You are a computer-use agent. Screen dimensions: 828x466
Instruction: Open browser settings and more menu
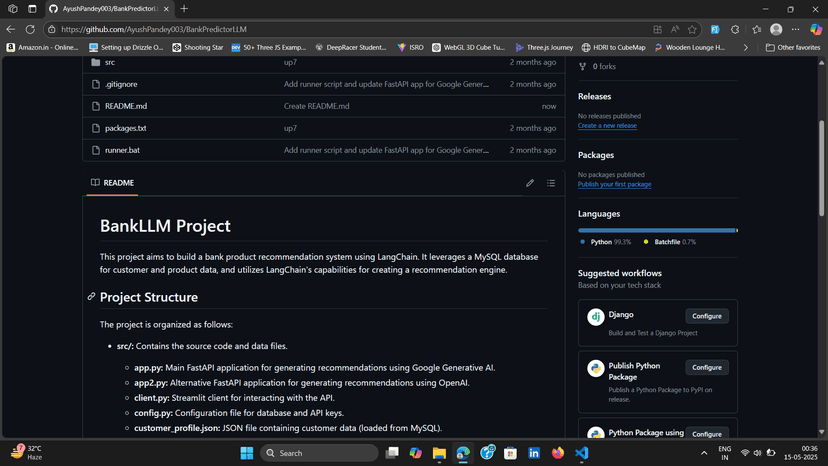click(795, 30)
